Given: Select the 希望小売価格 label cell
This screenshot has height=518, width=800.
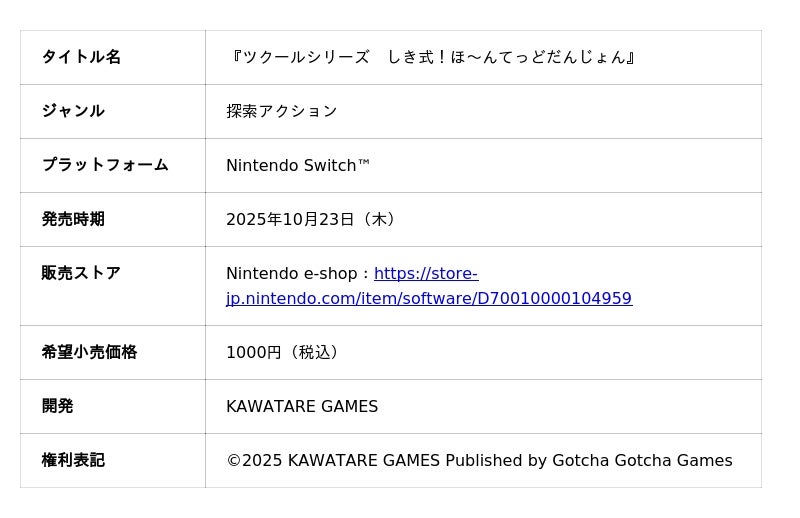Looking at the screenshot, I should click(89, 352).
